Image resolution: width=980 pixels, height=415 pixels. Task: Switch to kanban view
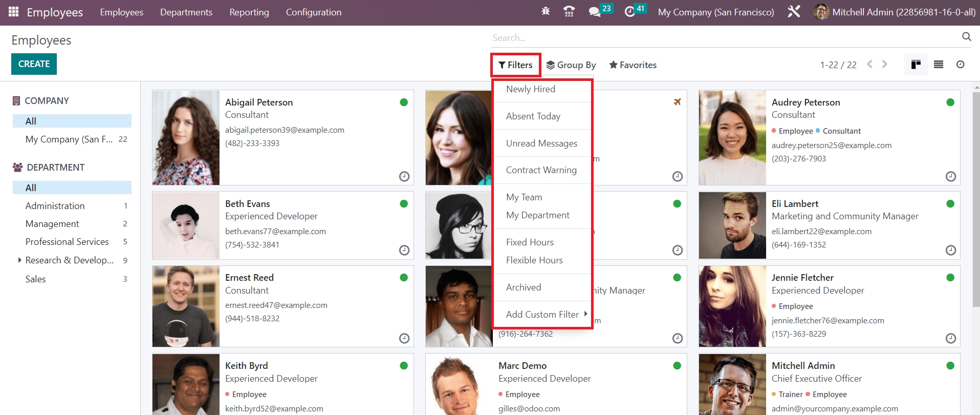click(916, 65)
